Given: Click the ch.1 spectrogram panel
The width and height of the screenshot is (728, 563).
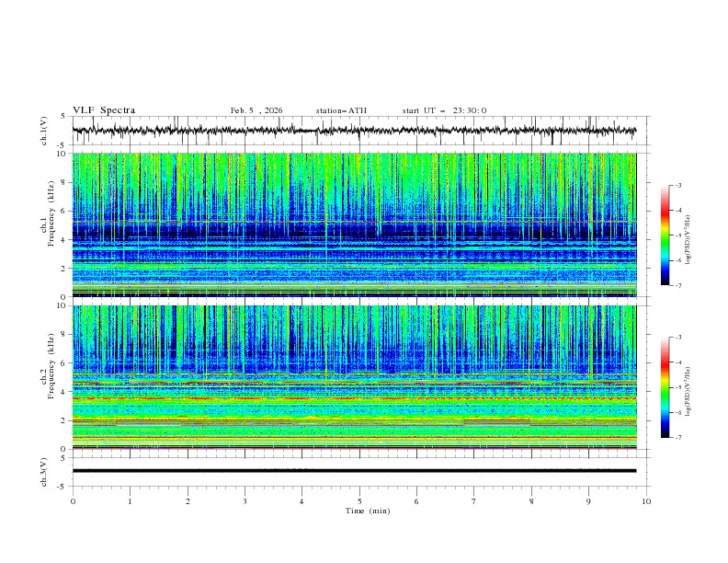Looking at the screenshot, I should [x=354, y=224].
